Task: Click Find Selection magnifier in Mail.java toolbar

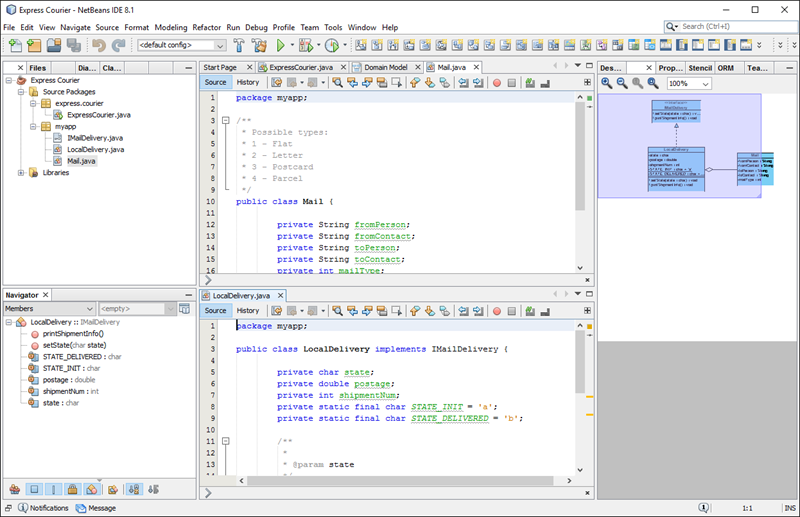Action: 337,83
